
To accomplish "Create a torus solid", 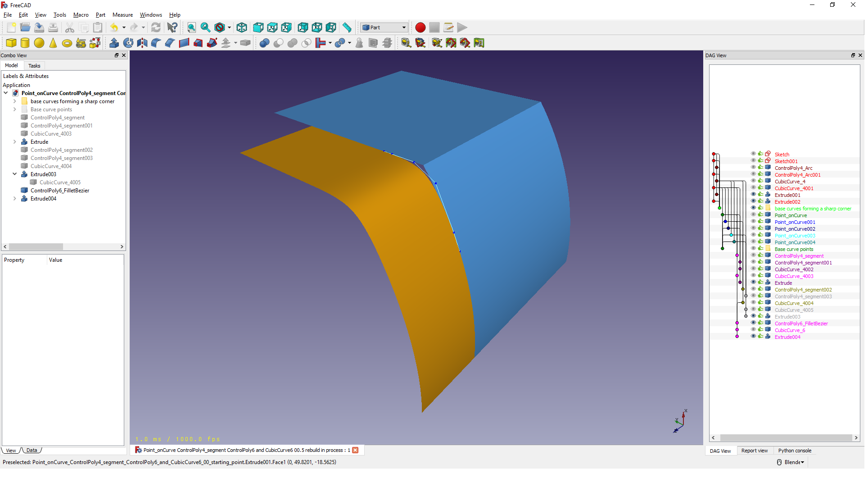I will coord(67,43).
